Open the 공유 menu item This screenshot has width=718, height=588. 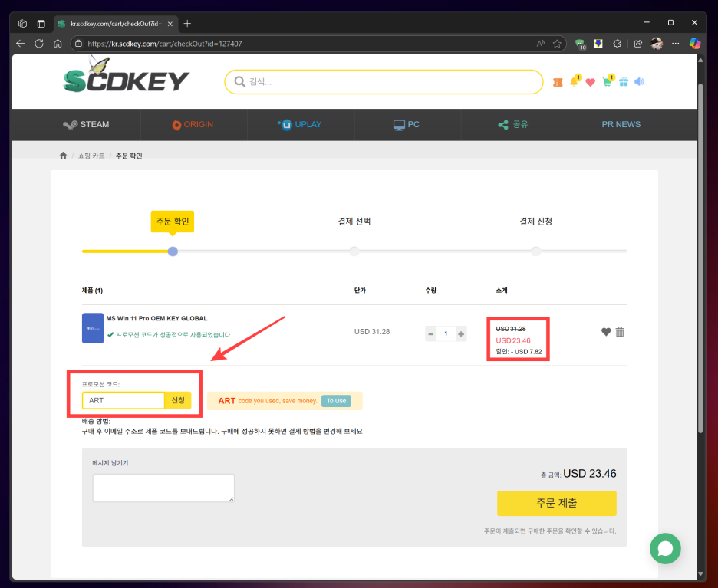click(513, 124)
